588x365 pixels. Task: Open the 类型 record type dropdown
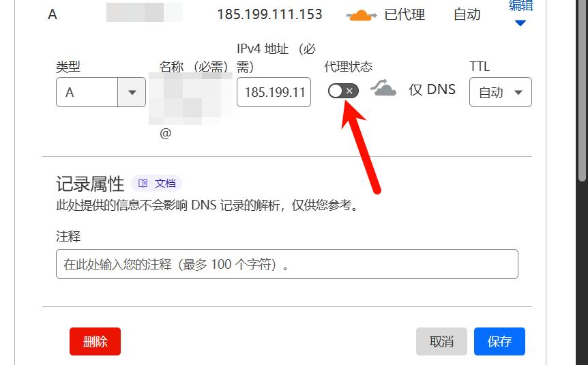coord(101,92)
